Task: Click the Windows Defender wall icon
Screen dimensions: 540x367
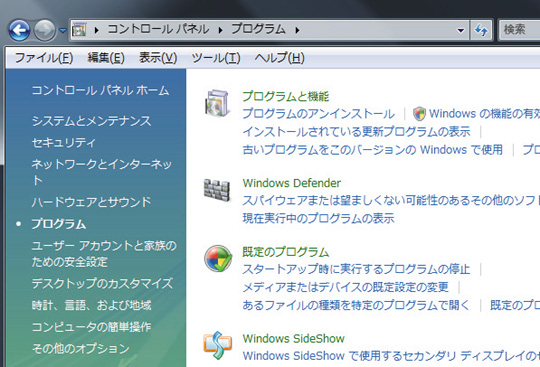Action: point(217,190)
